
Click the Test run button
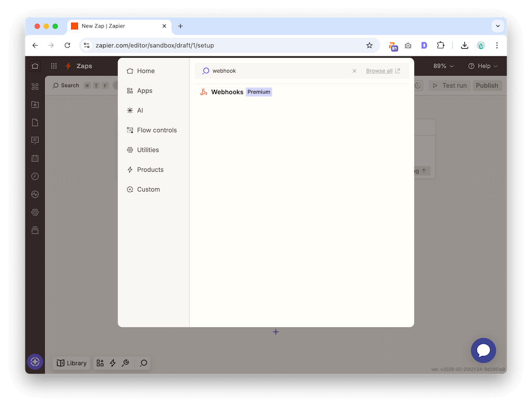[x=449, y=86]
